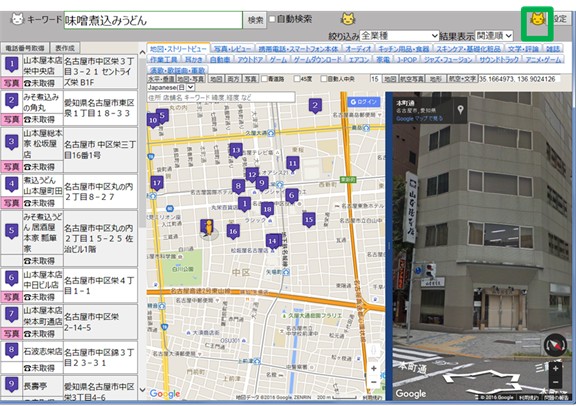Open the アウトドア tab

coord(250,60)
